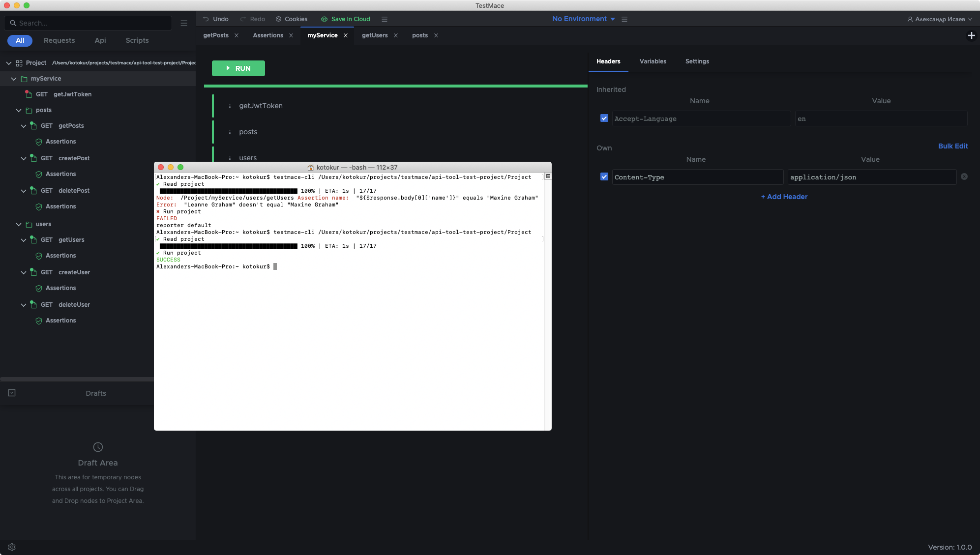Remove the Content-Type header with delete icon

pos(964,177)
